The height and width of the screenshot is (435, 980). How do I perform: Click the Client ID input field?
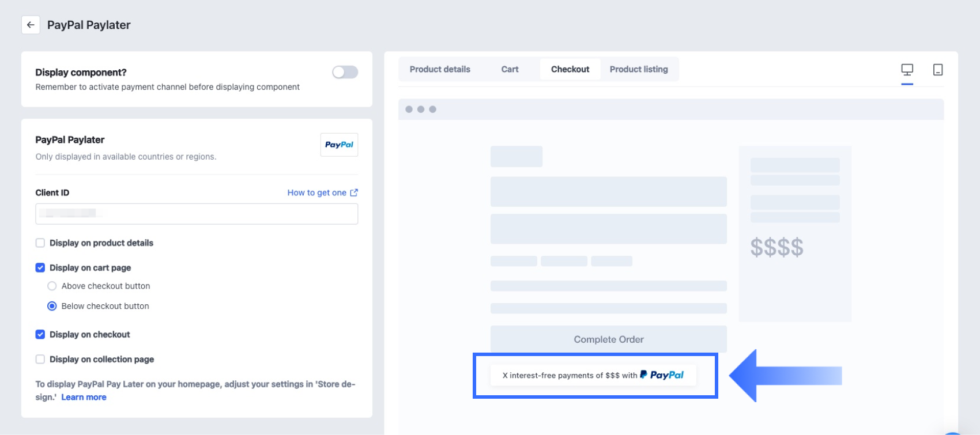[x=197, y=214]
